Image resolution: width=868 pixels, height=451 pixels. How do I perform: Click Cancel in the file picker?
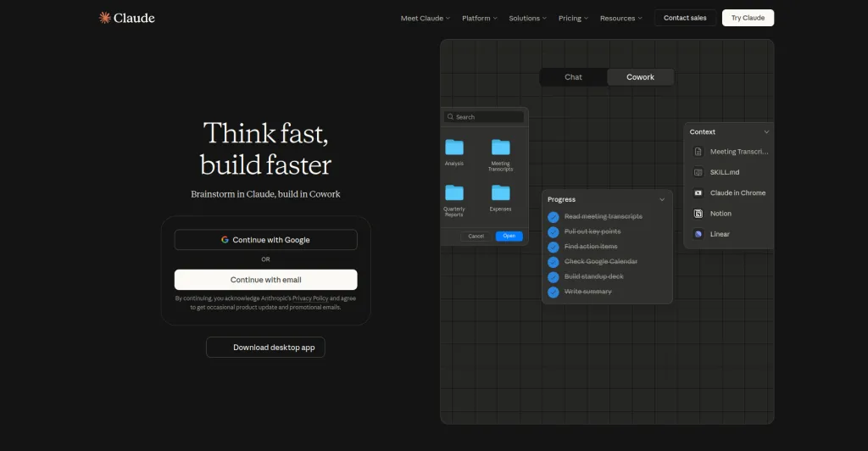click(476, 237)
